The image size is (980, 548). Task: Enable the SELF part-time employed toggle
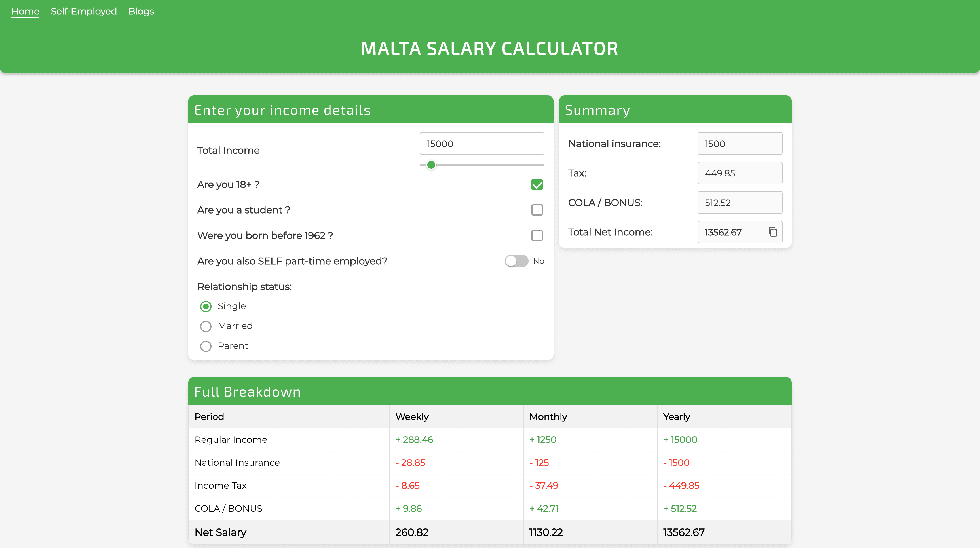point(516,261)
